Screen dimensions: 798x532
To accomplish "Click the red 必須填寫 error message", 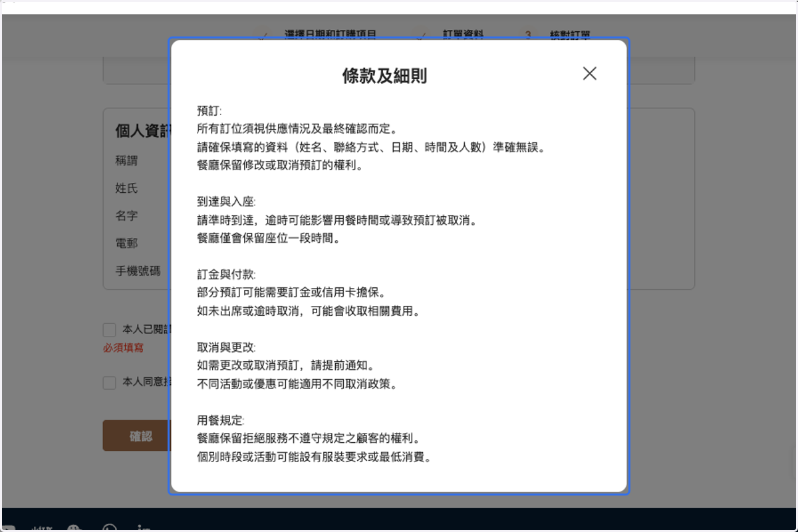I will click(123, 348).
